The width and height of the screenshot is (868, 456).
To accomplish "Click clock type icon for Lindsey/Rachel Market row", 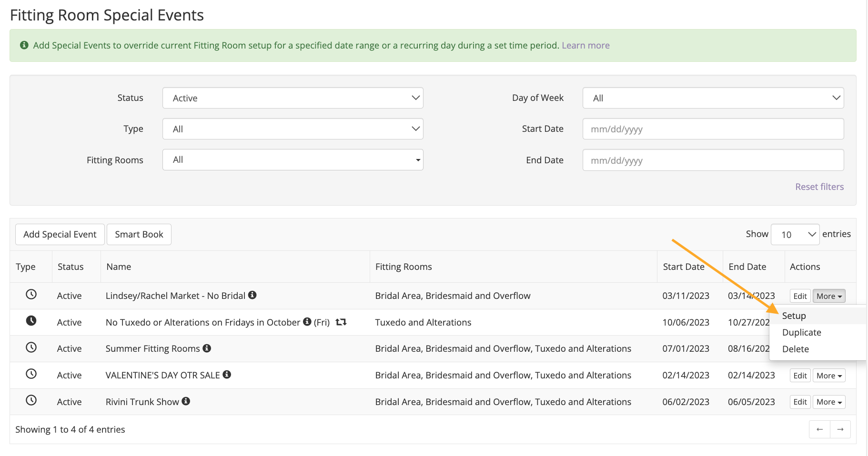I will click(31, 294).
